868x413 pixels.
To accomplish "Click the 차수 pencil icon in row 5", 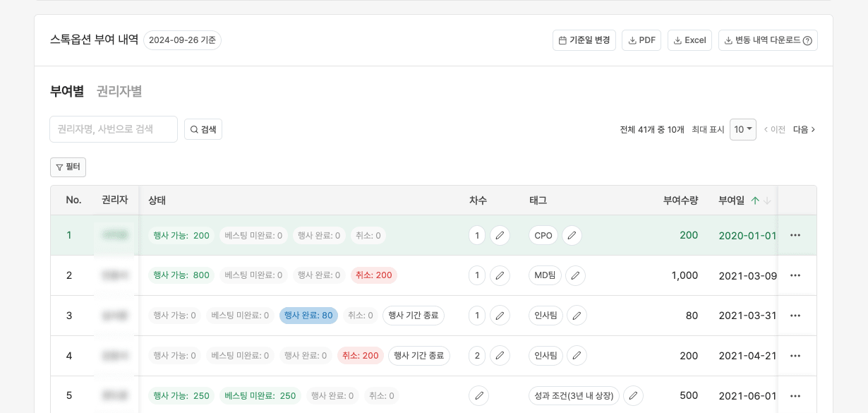I will pos(479,396).
